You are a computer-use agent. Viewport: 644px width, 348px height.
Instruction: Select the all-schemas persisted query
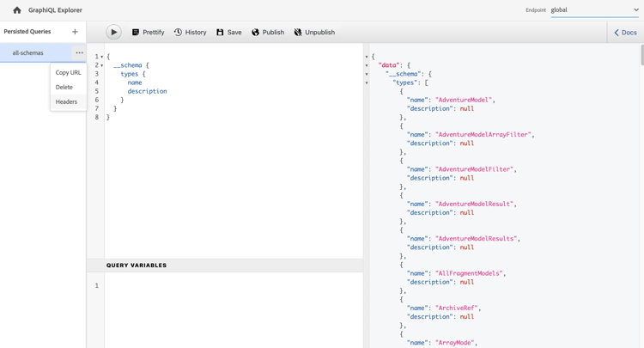[x=28, y=52]
